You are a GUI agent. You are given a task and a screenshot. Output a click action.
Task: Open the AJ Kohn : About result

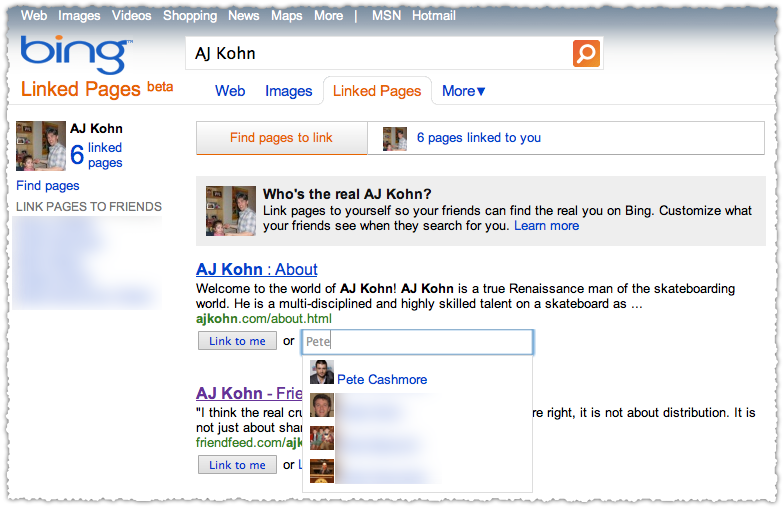click(256, 270)
